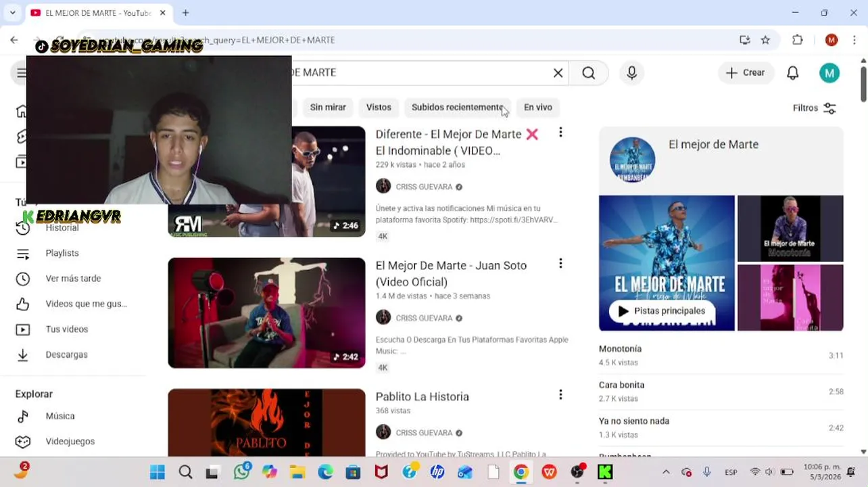Close the EL MEJOR DE MARTE tab
Screen dimensions: 868x487
(163, 13)
